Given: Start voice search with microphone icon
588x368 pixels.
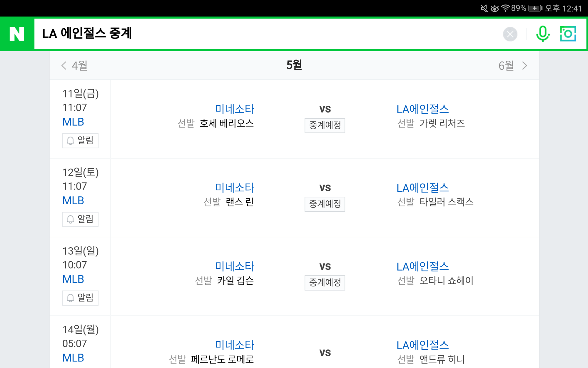Looking at the screenshot, I should click(x=542, y=34).
